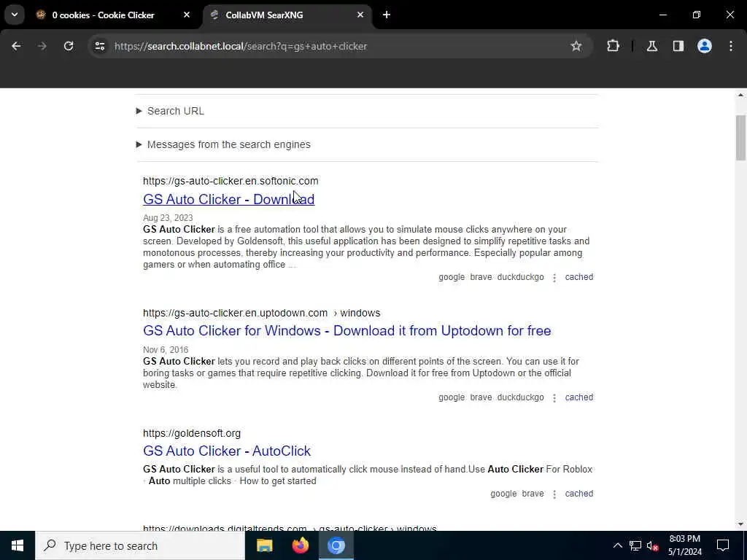Open the Chrome profile avatar
This screenshot has width=747, height=560.
click(704, 46)
